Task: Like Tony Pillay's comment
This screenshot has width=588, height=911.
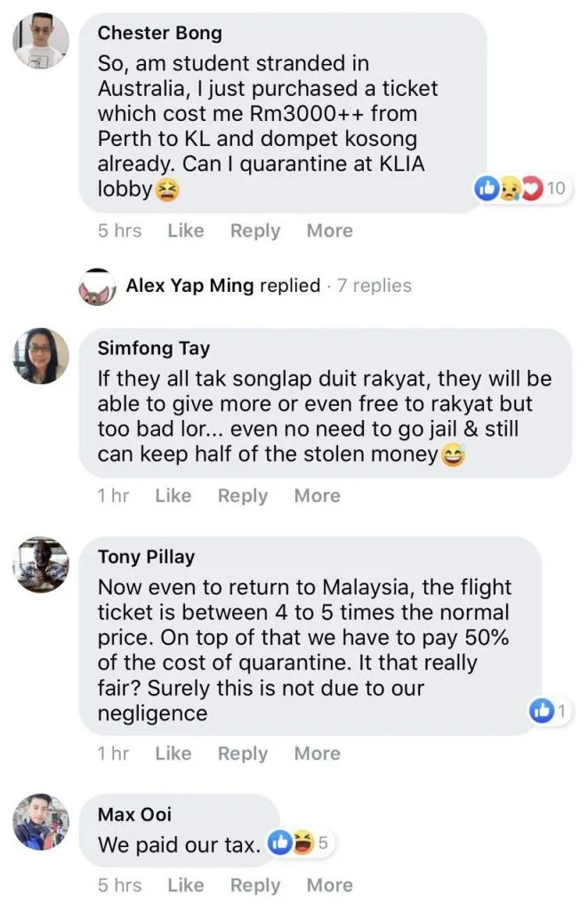Action: 173,754
